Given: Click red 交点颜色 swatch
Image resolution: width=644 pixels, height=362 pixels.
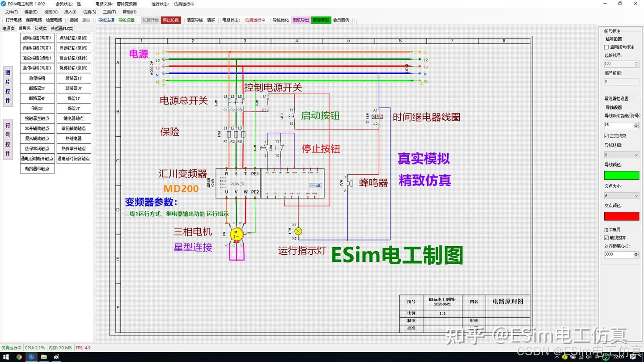Looking at the screenshot, I should [622, 216].
